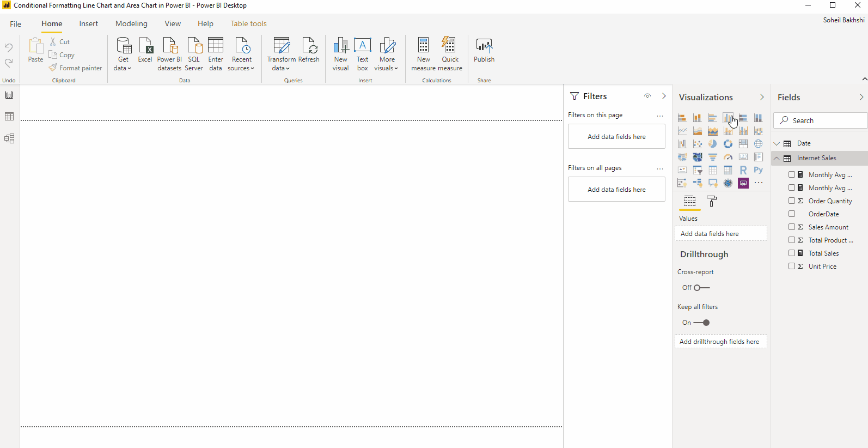Image resolution: width=868 pixels, height=448 pixels.
Task: Select the Total Sales checkbox
Action: coord(792,253)
